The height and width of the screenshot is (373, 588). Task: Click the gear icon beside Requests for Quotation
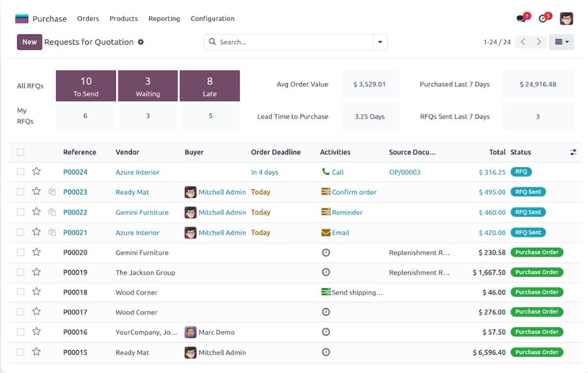coord(141,42)
